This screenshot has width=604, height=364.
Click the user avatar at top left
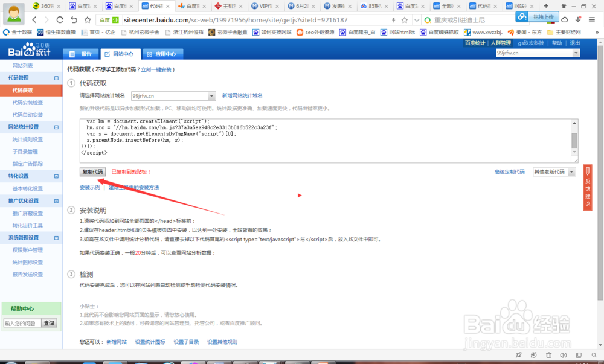(x=14, y=13)
